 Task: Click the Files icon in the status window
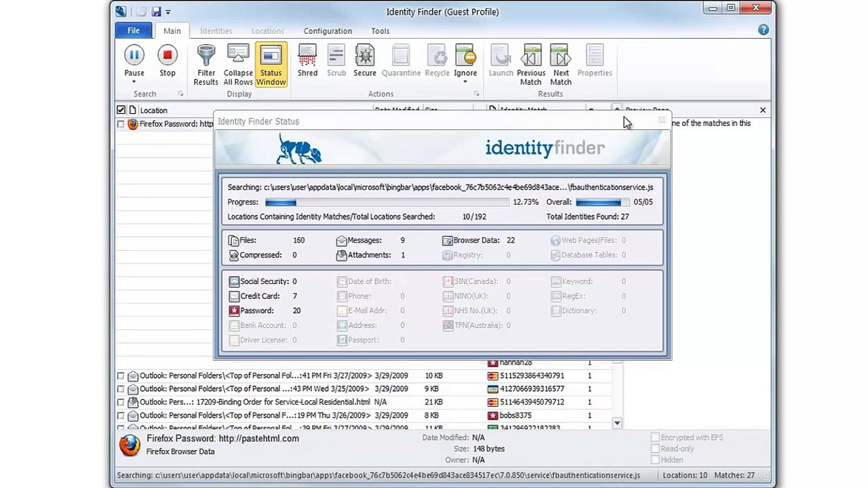pyautogui.click(x=233, y=241)
